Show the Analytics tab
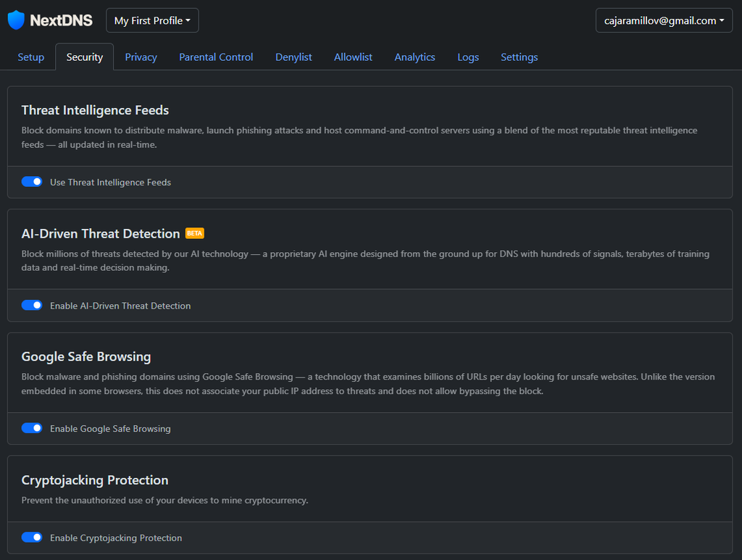This screenshot has height=560, width=742. pos(415,57)
